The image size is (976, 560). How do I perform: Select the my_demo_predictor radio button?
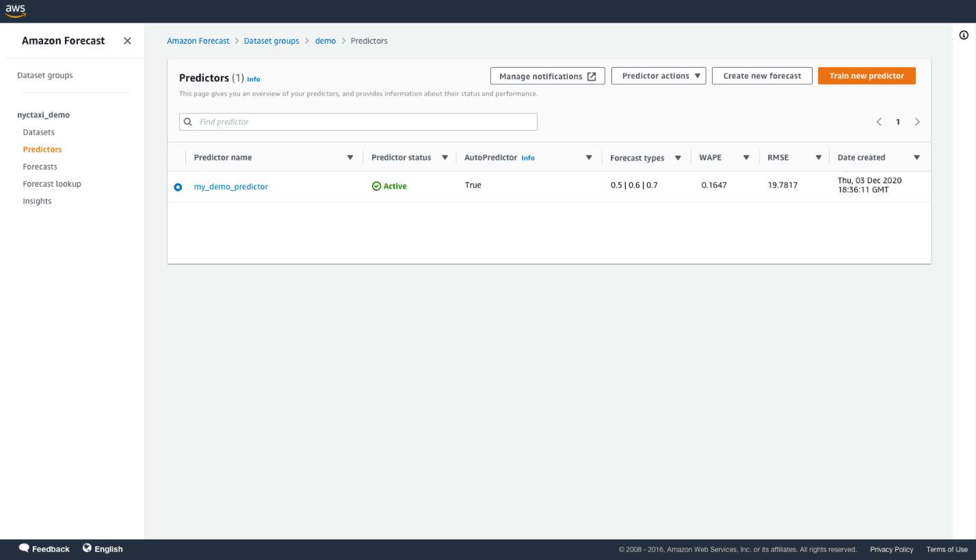[178, 187]
